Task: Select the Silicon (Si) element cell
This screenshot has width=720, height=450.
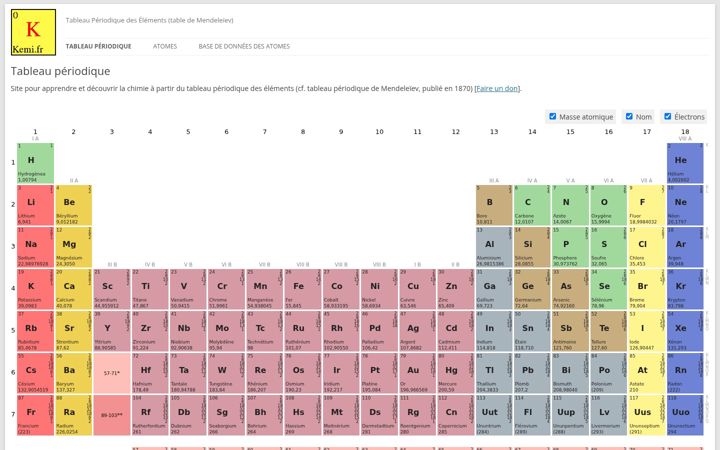Action: (x=532, y=247)
